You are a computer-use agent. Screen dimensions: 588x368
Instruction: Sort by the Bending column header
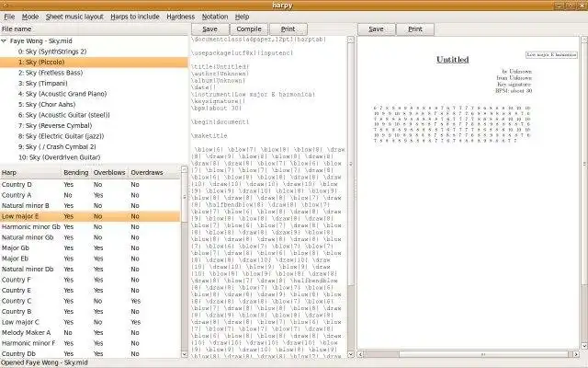76,172
